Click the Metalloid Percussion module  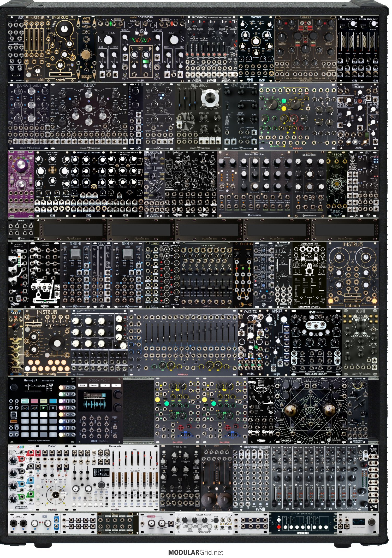coord(126,184)
